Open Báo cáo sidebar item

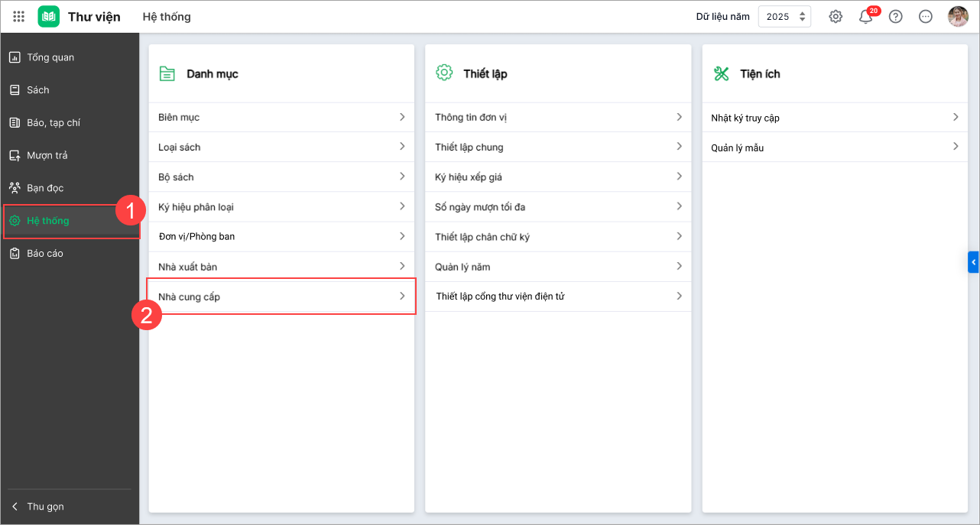45,253
